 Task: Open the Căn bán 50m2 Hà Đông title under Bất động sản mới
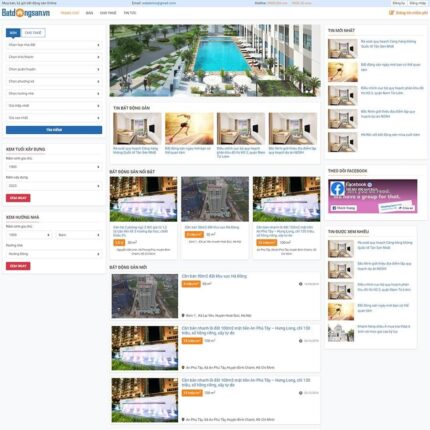point(214,276)
